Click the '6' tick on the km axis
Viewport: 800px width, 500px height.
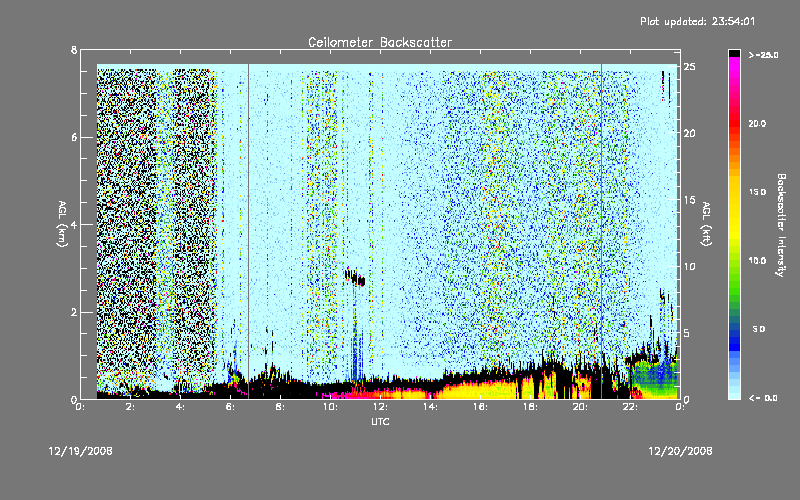[x=74, y=137]
